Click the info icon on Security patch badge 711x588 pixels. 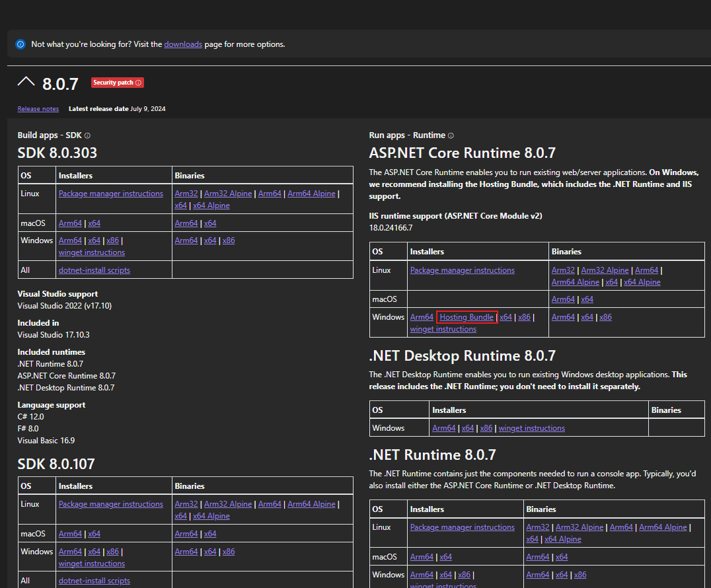point(138,83)
